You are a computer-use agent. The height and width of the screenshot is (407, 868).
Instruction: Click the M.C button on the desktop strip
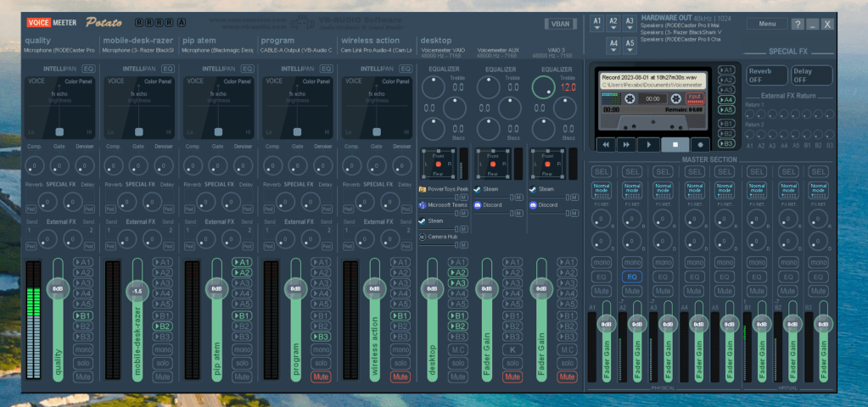pos(458,349)
